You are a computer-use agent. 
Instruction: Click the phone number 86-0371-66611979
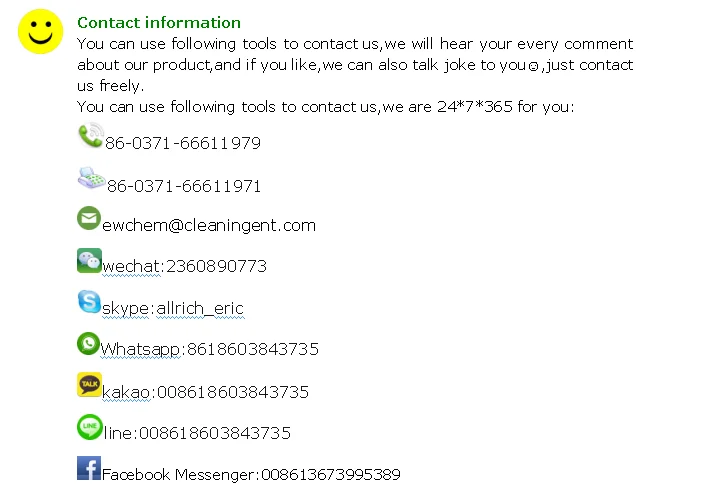coord(183,144)
